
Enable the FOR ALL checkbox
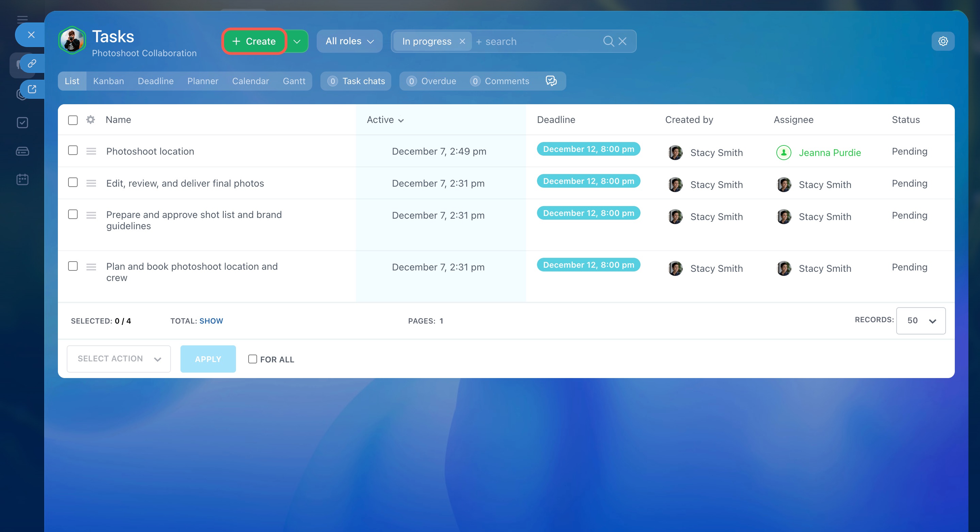coord(252,359)
